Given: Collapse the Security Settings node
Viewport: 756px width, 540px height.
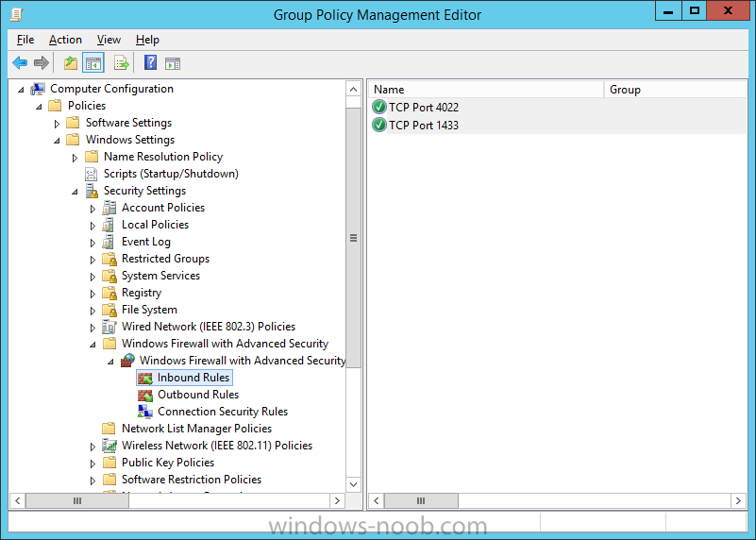Looking at the screenshot, I should click(x=75, y=192).
